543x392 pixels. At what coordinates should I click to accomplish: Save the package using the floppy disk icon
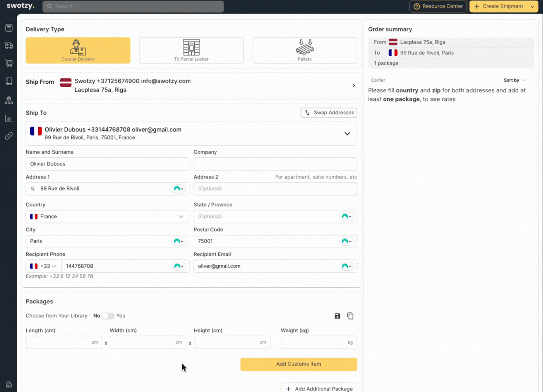337,316
